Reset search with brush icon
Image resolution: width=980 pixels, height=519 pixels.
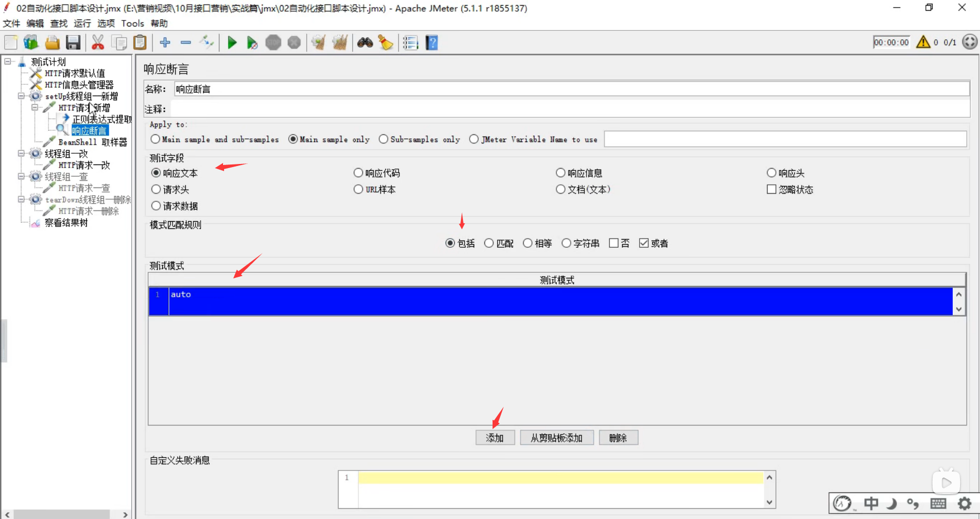tap(385, 42)
